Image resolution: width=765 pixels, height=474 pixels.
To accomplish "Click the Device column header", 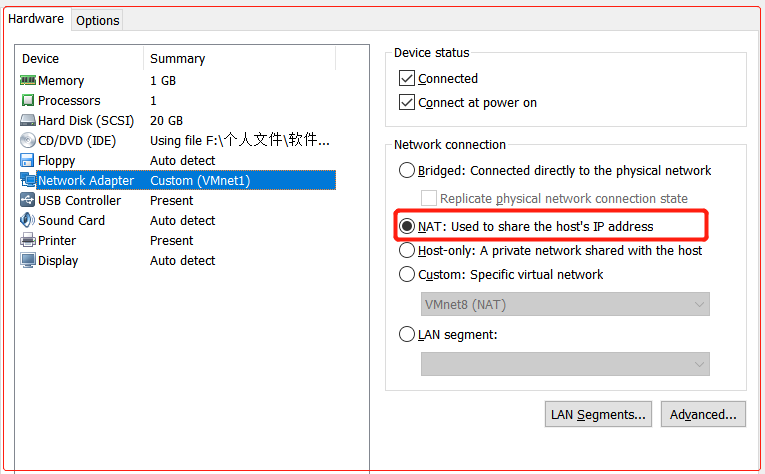I will [40, 59].
